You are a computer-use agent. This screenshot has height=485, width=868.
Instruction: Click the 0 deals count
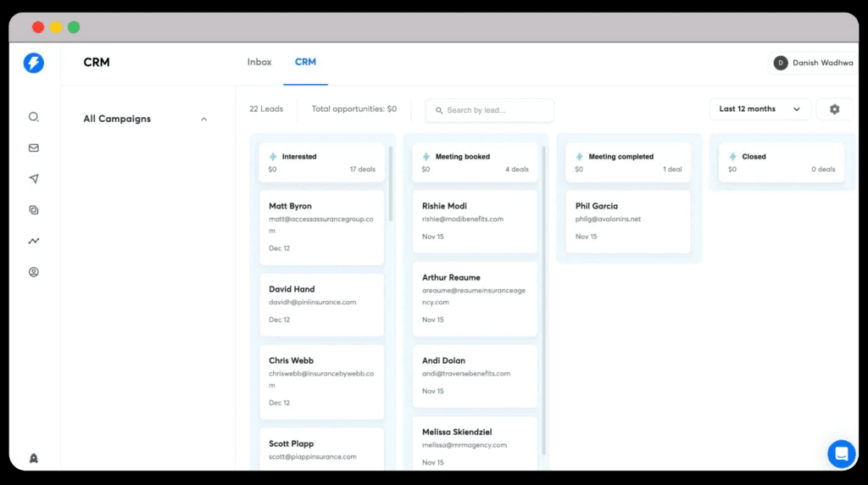point(823,170)
